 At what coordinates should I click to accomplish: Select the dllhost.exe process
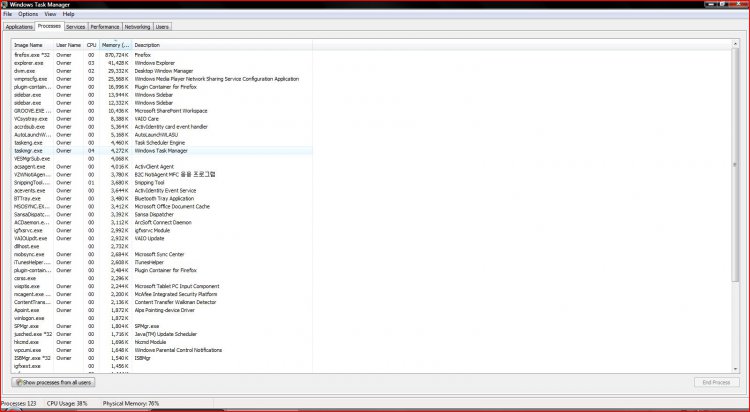[x=162, y=246]
